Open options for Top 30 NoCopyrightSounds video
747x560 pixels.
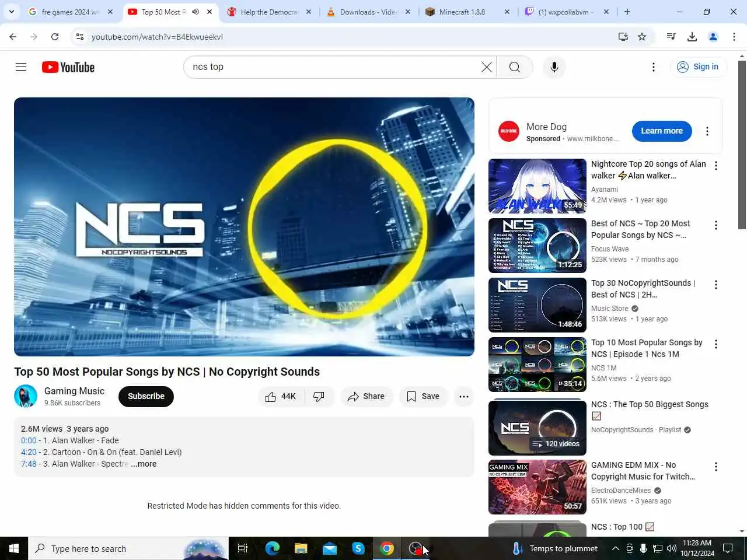[716, 285]
